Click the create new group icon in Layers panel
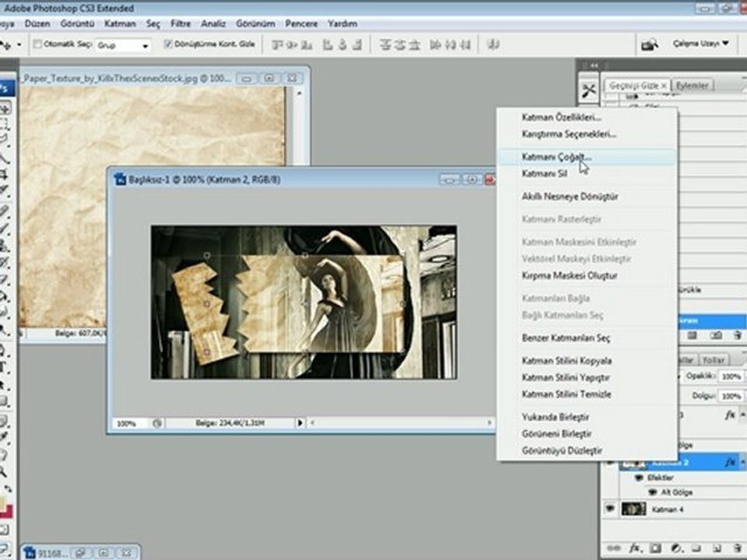Viewport: 747px width, 560px height. pos(696,548)
